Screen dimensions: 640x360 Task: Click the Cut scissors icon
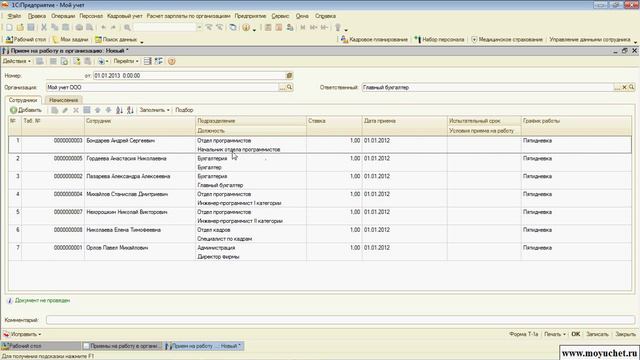[x=44, y=27]
